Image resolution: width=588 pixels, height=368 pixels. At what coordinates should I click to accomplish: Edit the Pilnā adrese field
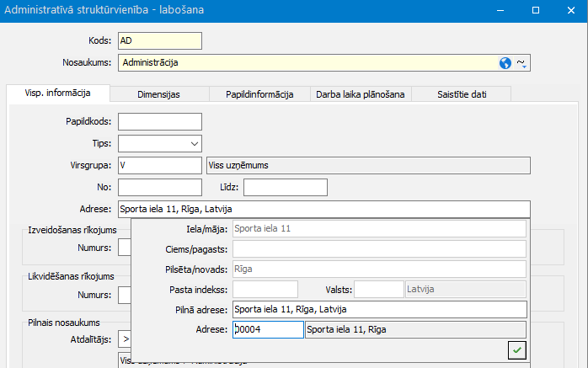point(379,310)
